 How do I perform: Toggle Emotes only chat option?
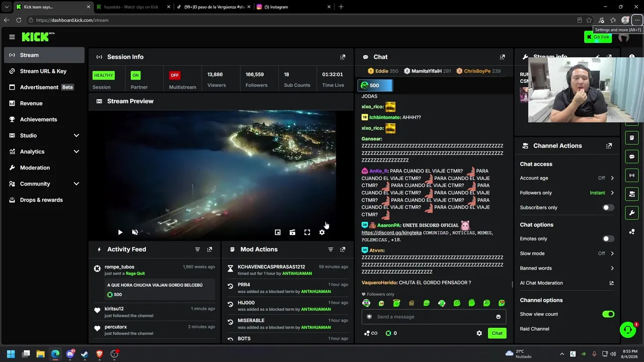(608, 239)
